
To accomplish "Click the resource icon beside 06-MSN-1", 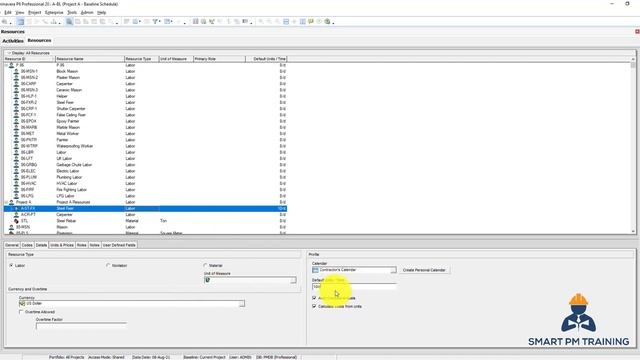I will pyautogui.click(x=16, y=71).
